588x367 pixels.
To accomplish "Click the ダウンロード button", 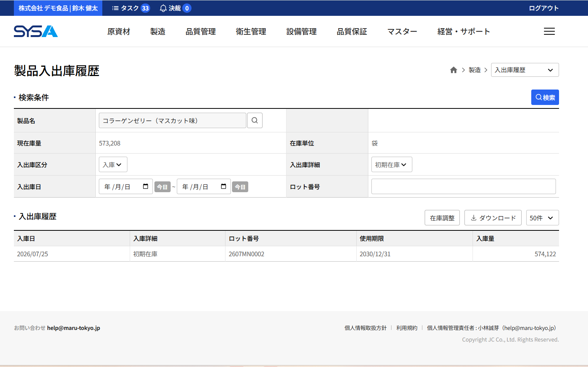I will (x=493, y=218).
